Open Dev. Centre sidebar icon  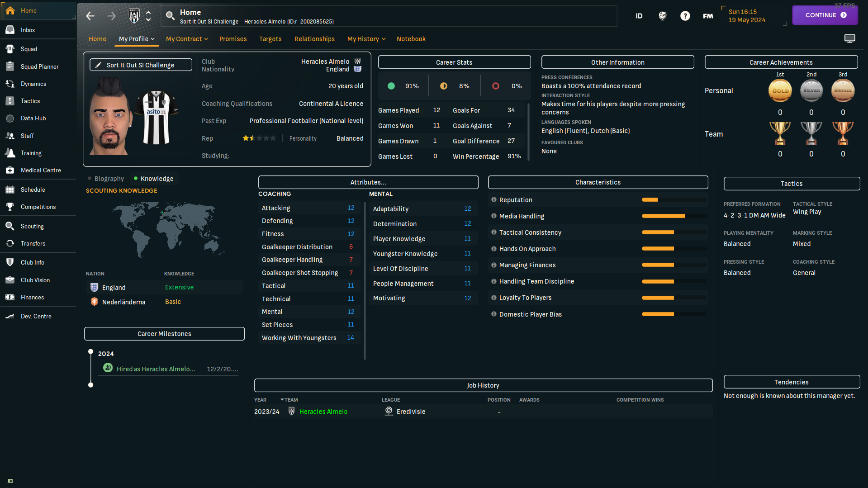point(10,316)
